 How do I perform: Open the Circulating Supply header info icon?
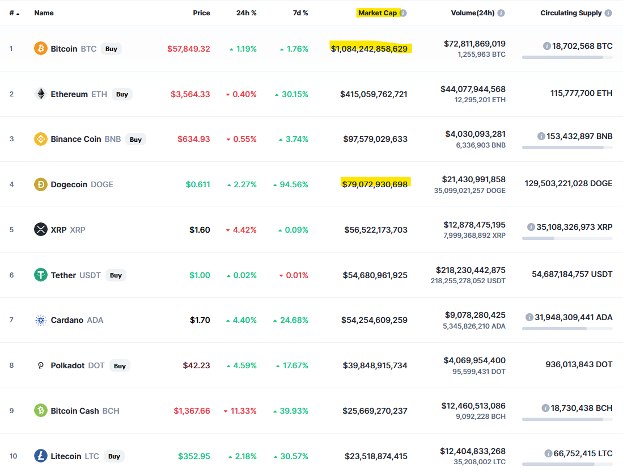tap(608, 13)
